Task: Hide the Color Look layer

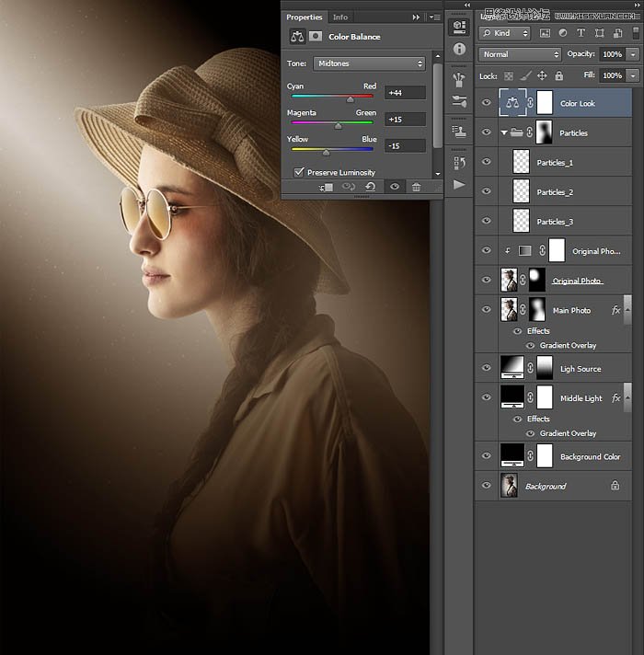Action: [x=487, y=103]
